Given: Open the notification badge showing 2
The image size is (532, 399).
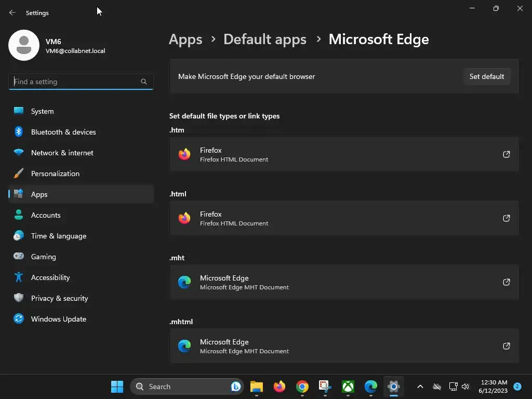Looking at the screenshot, I should pos(517,387).
